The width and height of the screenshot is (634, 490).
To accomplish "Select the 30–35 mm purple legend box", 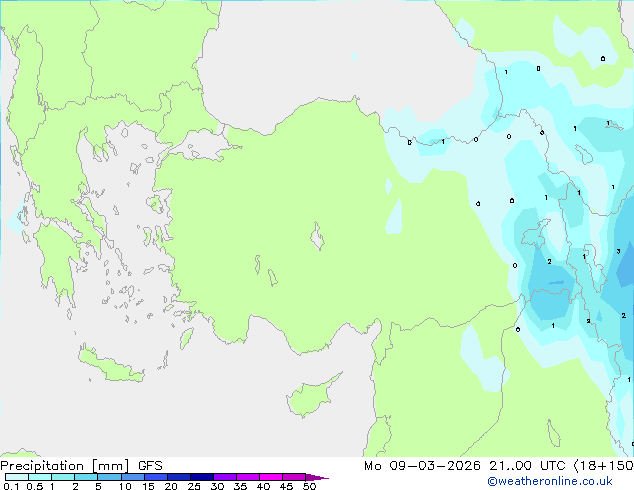I will 224,477.
